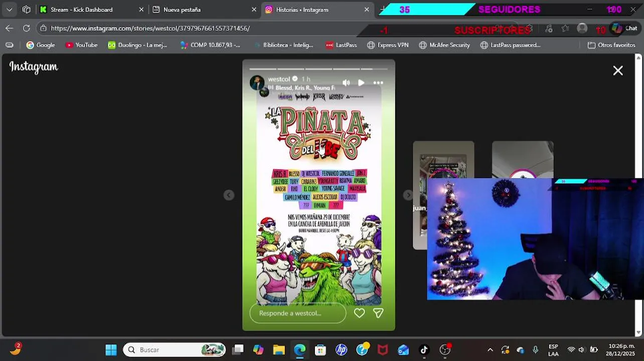Open McAfee from the taskbar
This screenshot has height=361, width=644.
click(383, 350)
